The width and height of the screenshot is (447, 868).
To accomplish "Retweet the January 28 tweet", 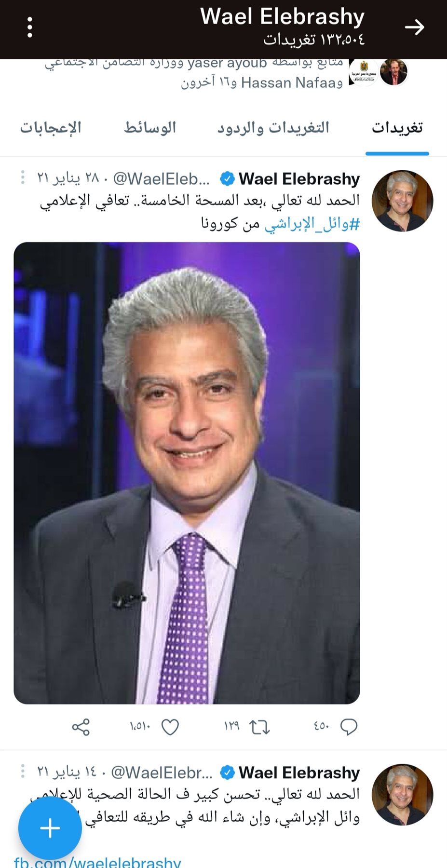I will point(259,727).
